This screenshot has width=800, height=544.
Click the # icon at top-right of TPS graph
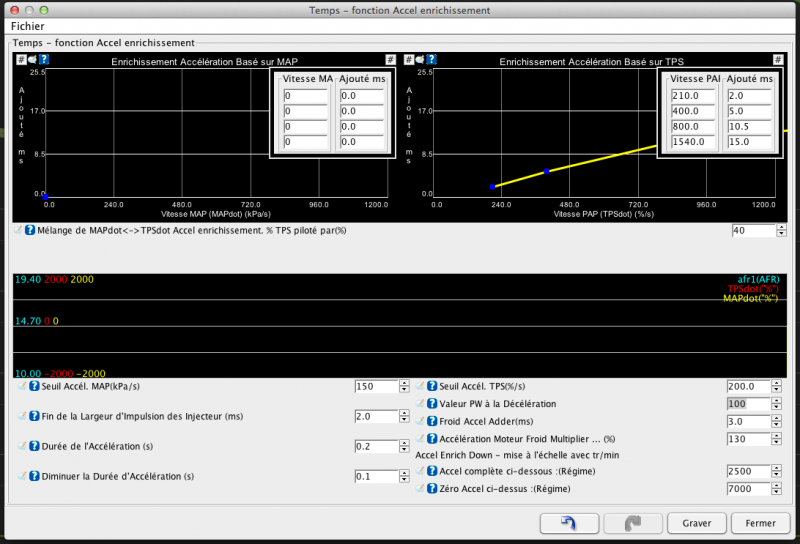point(778,60)
